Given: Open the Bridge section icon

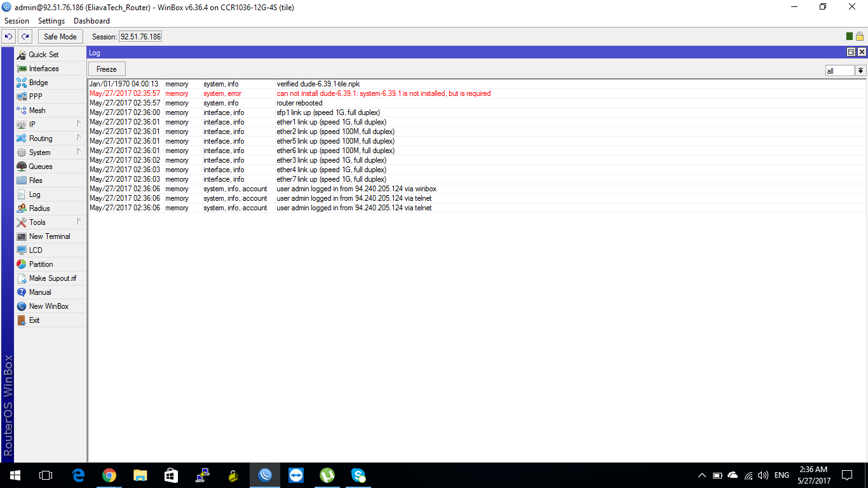Looking at the screenshot, I should [22, 83].
